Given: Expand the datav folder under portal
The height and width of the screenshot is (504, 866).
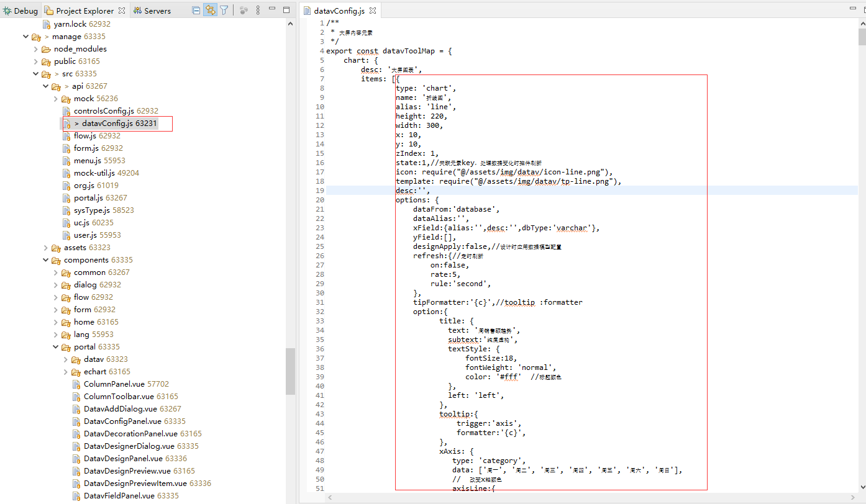Looking at the screenshot, I should pyautogui.click(x=66, y=359).
